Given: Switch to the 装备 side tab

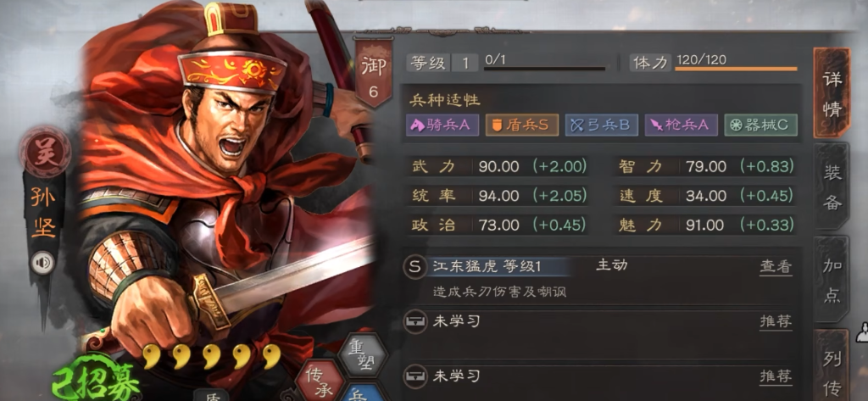Looking at the screenshot, I should pos(832,187).
